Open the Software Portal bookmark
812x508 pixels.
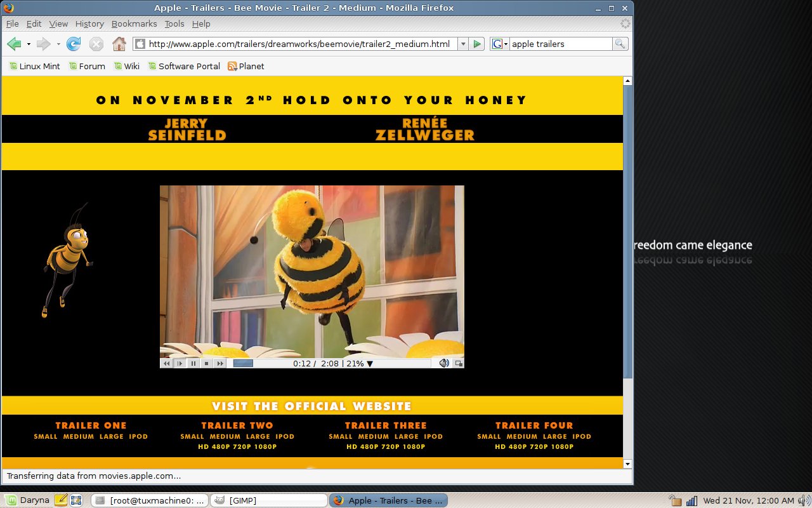pos(184,66)
